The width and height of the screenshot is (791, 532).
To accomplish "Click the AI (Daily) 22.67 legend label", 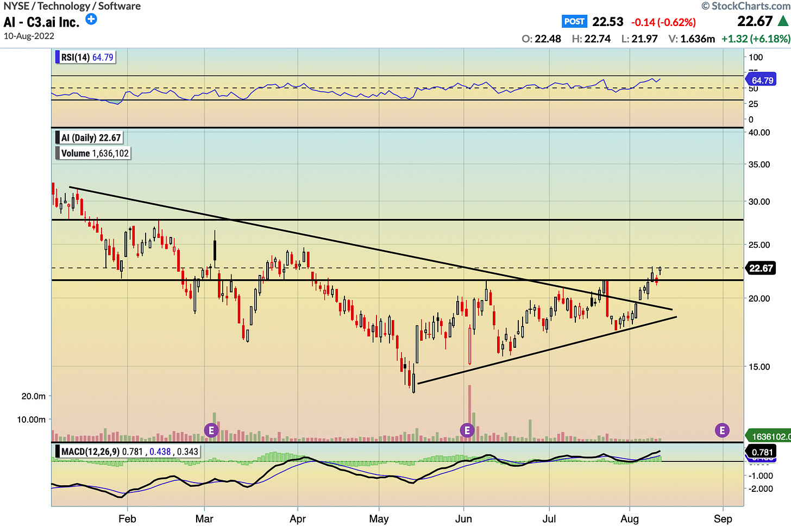I will pos(89,138).
